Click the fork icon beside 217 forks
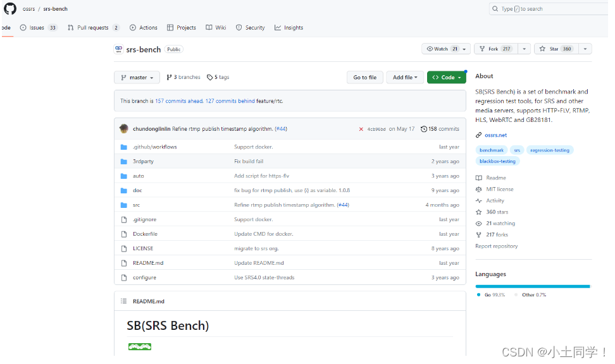This screenshot has height=364, width=615. [478, 234]
